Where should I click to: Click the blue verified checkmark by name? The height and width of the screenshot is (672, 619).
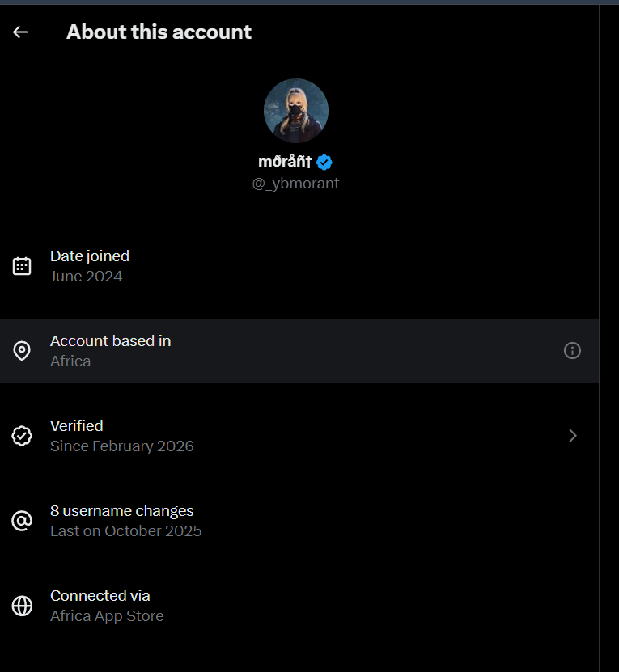[324, 162]
